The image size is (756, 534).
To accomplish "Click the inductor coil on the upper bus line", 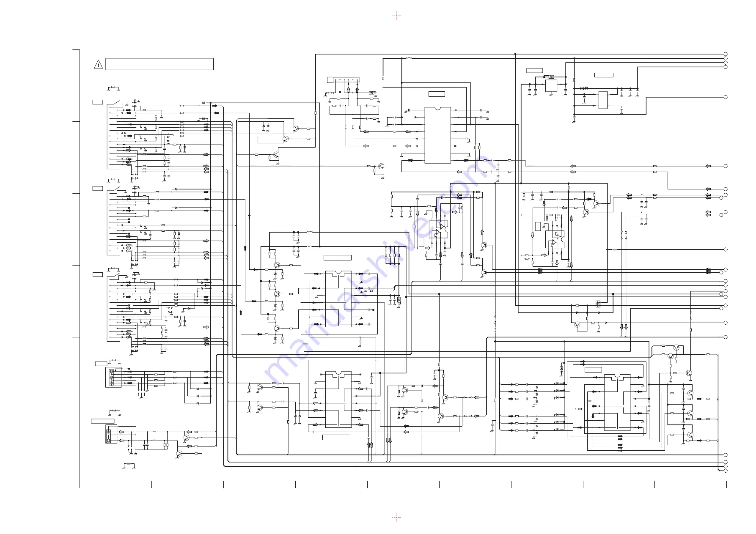I will (409, 58).
